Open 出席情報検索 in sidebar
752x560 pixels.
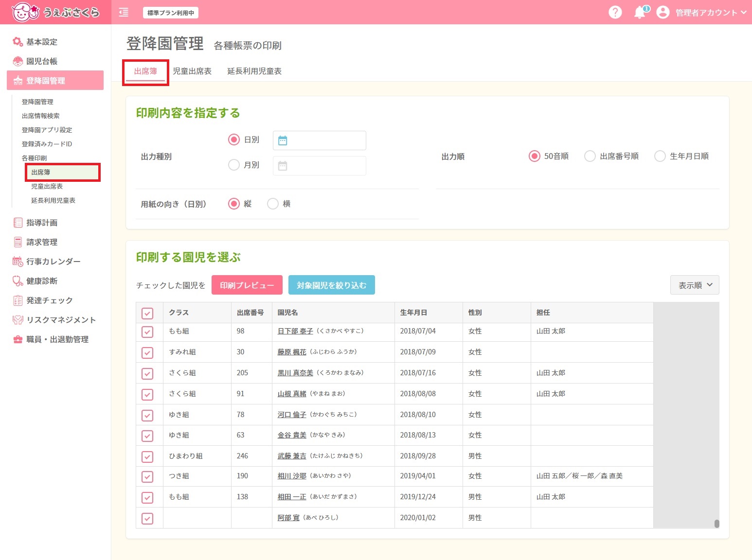pyautogui.click(x=40, y=116)
